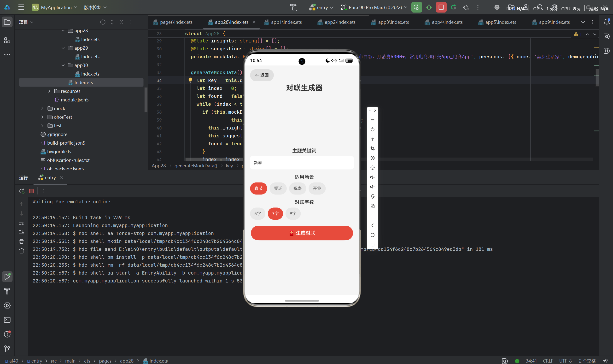The width and height of the screenshot is (613, 364).
Task: Decrease emulator volume
Action: click(x=373, y=187)
